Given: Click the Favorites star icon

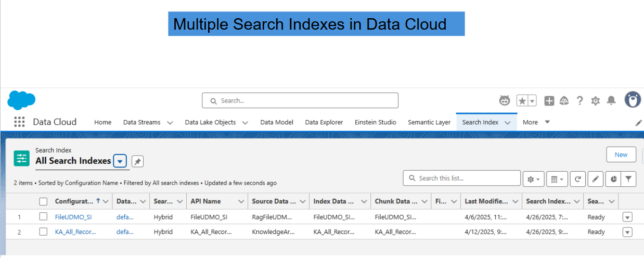Looking at the screenshot, I should (522, 100).
